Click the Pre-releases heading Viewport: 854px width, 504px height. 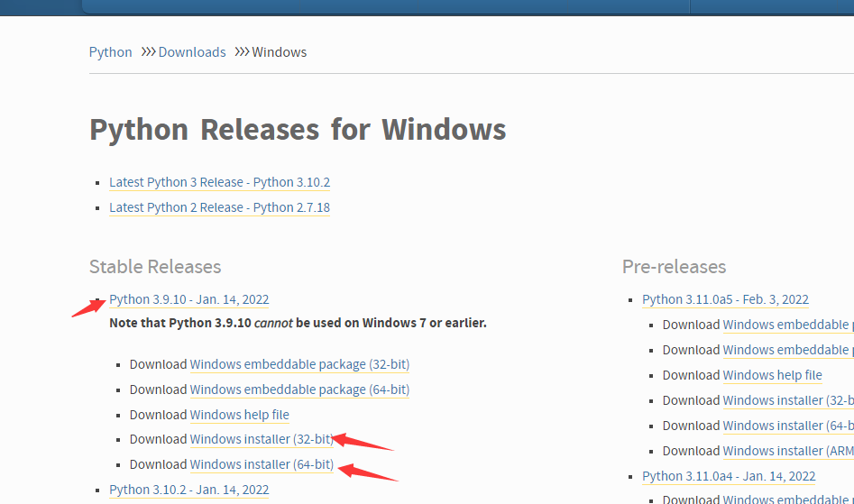tap(675, 267)
